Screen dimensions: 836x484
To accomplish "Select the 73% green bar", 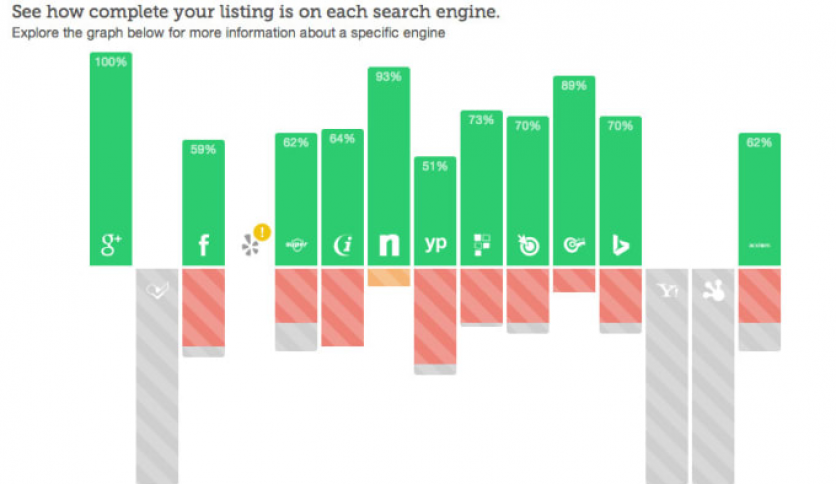I will [481, 188].
